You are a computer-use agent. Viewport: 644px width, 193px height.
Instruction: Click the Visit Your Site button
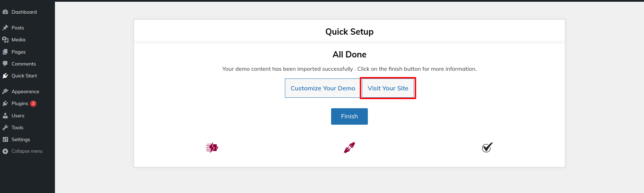[x=388, y=88]
